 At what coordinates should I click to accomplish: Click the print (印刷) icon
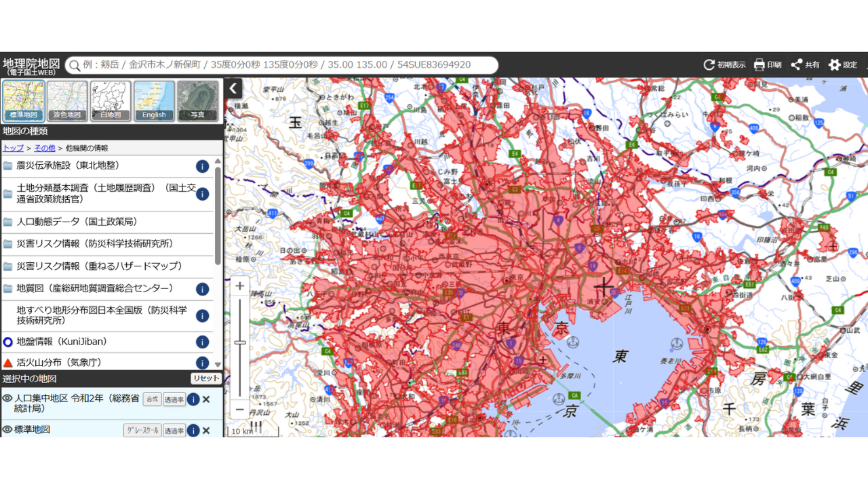[759, 65]
